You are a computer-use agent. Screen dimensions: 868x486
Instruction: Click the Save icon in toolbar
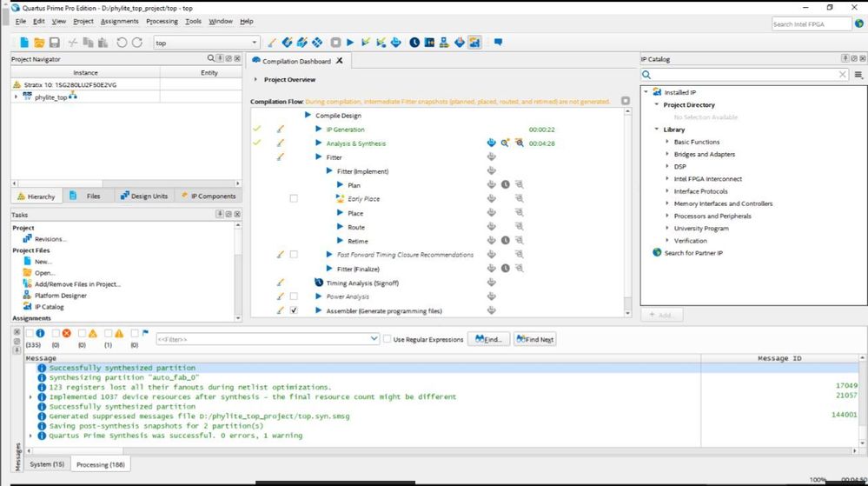[x=54, y=42]
